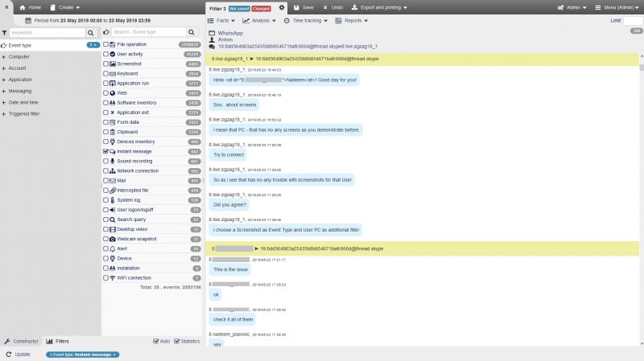The image size is (644, 361).
Task: Expand the Computer filter group
Action: (19, 56)
